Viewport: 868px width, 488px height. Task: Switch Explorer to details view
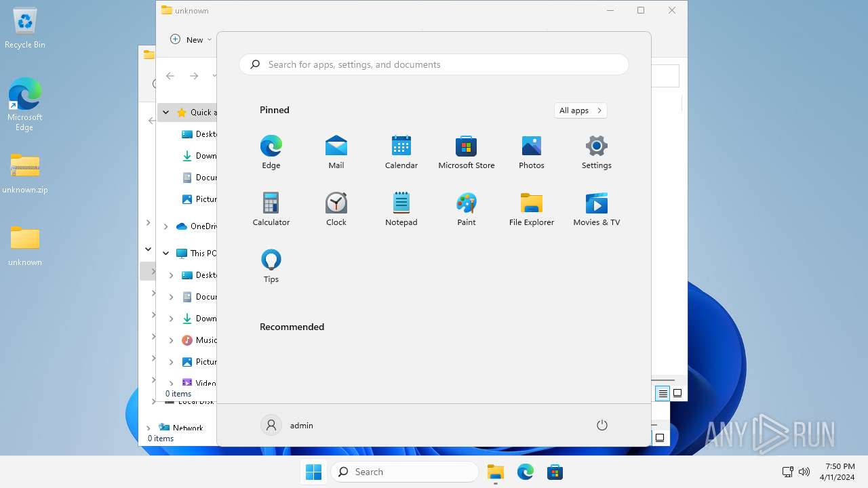pyautogui.click(x=663, y=393)
